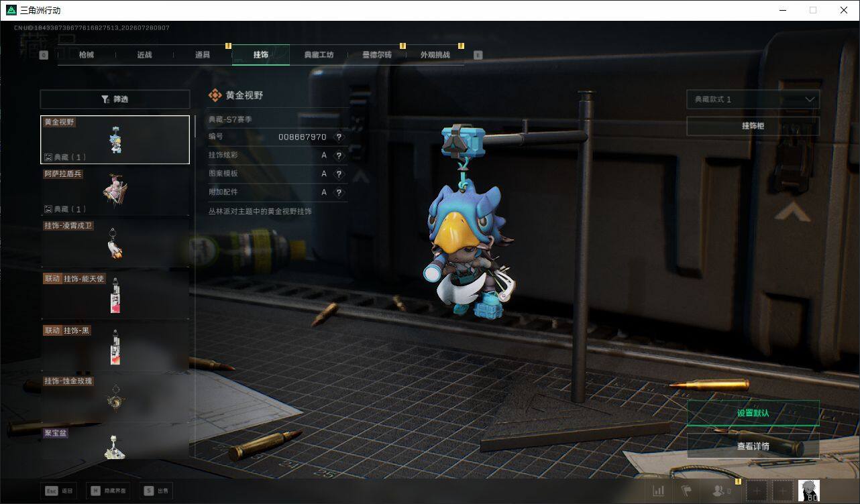Open the 枪械 tab

click(87, 55)
